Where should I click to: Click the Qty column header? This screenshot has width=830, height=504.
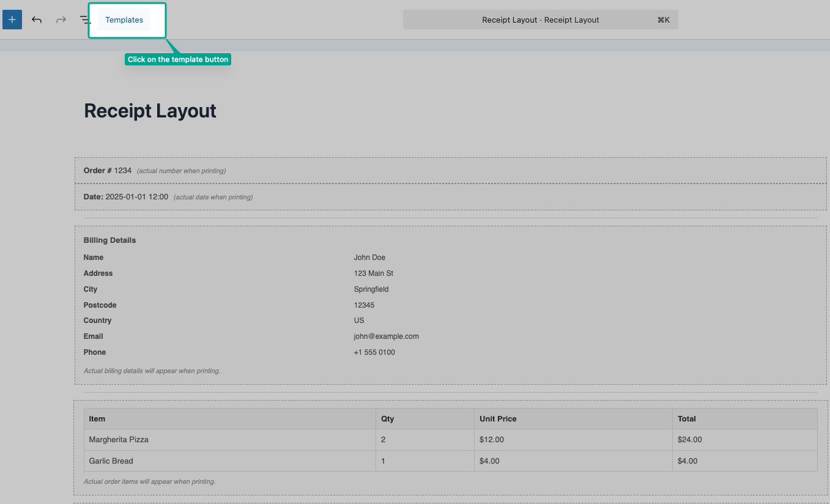click(387, 419)
